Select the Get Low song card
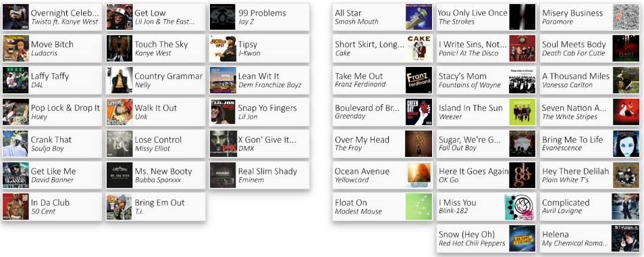This screenshot has height=257, width=644. pos(156,17)
